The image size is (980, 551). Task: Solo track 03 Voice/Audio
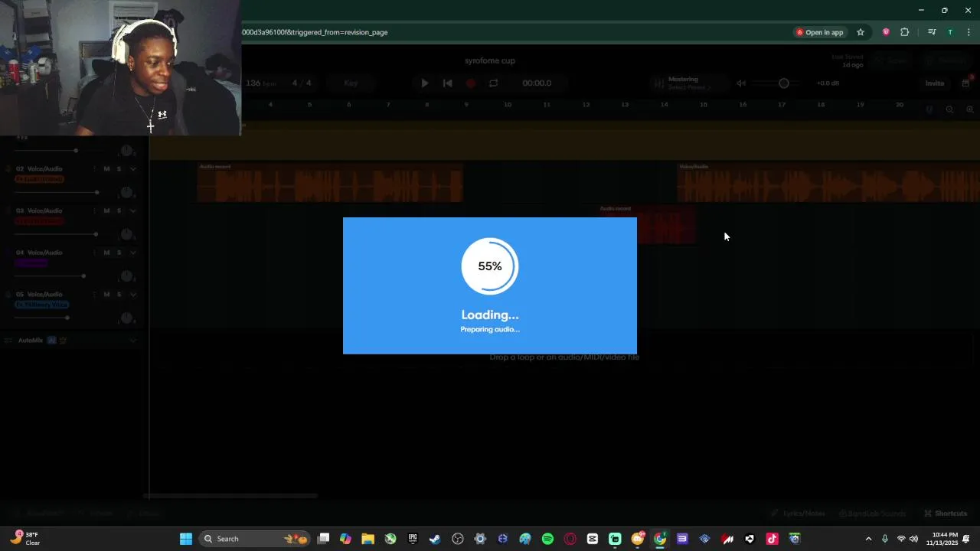coord(119,210)
